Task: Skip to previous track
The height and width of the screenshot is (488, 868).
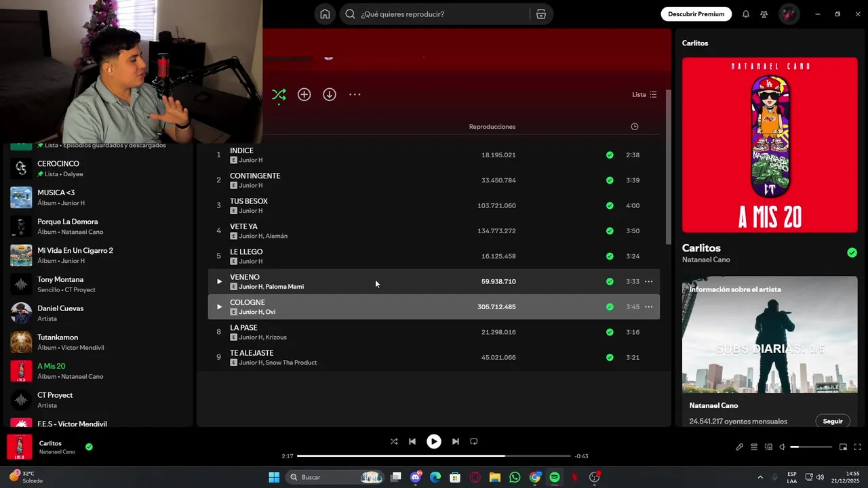Action: tap(412, 441)
